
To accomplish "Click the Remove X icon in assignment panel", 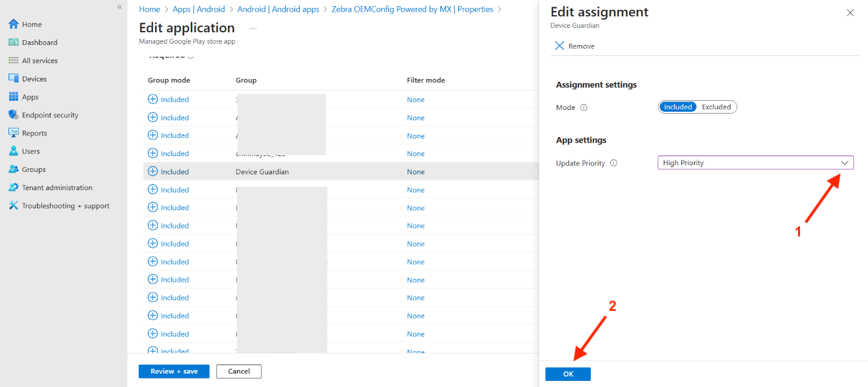I will 560,46.
